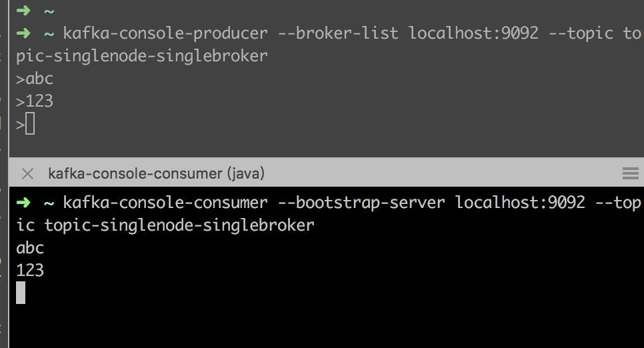The width and height of the screenshot is (644, 348).
Task: Click the >123 line in the producer pane
Action: point(35,101)
